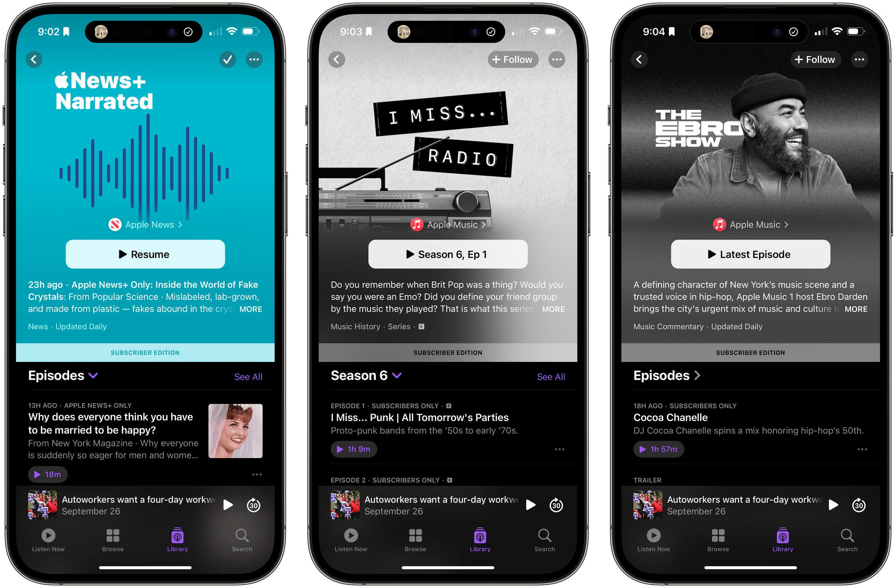Tap Follow button on The Ebro Show
This screenshot has height=588, width=896.
click(816, 60)
